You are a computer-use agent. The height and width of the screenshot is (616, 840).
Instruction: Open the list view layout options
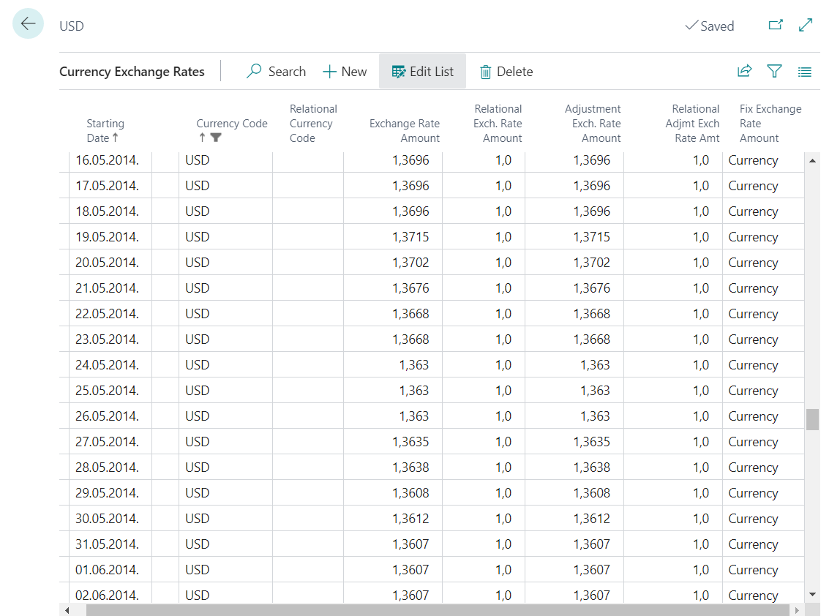(805, 72)
